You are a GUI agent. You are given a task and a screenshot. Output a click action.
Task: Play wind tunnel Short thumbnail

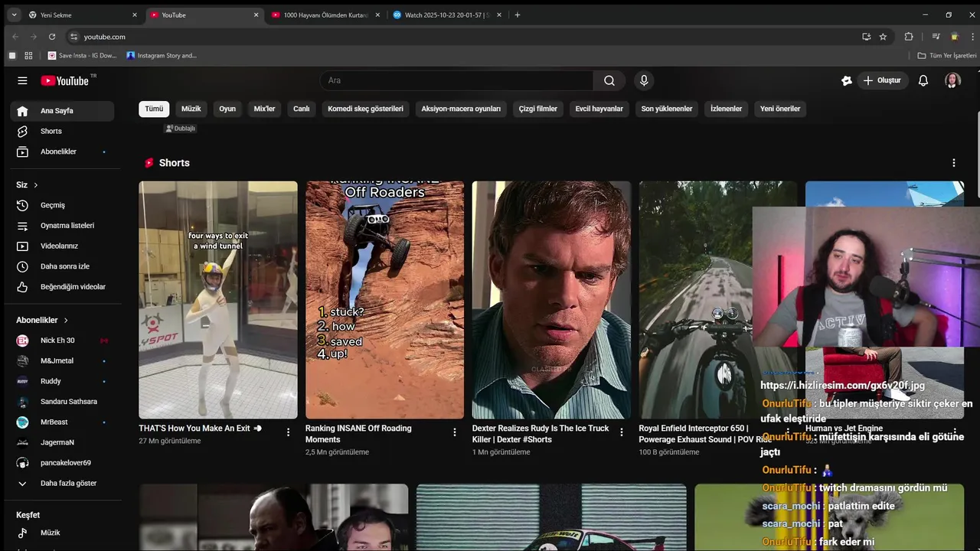(x=218, y=300)
